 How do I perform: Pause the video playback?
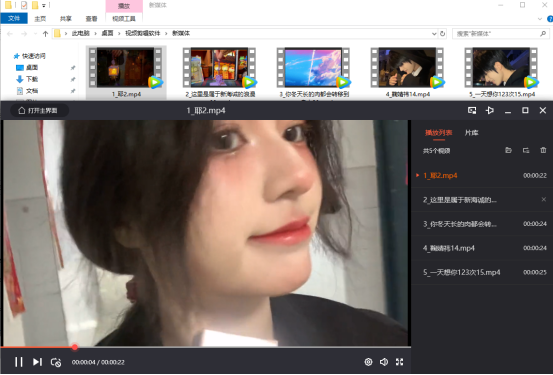click(x=19, y=362)
